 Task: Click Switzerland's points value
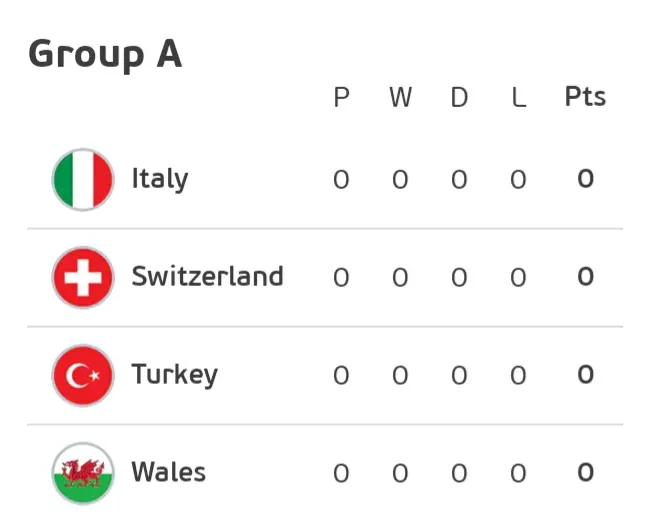tap(585, 277)
